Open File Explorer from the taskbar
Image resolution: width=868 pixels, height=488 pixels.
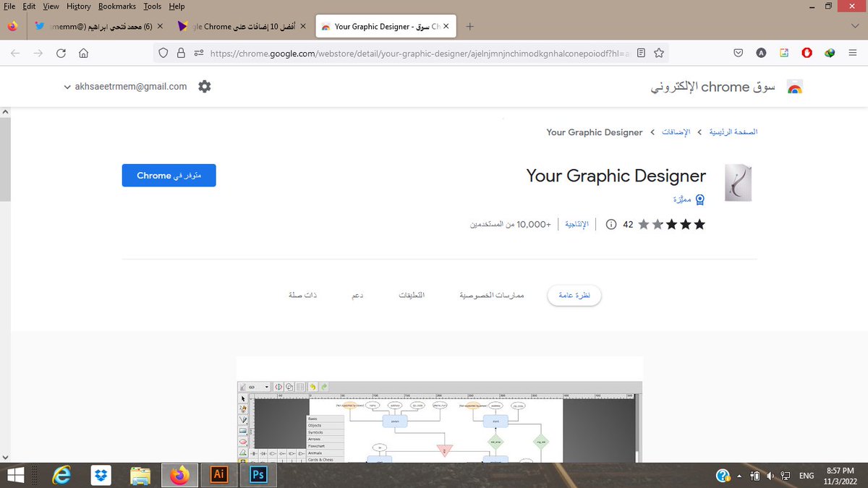tap(140, 475)
